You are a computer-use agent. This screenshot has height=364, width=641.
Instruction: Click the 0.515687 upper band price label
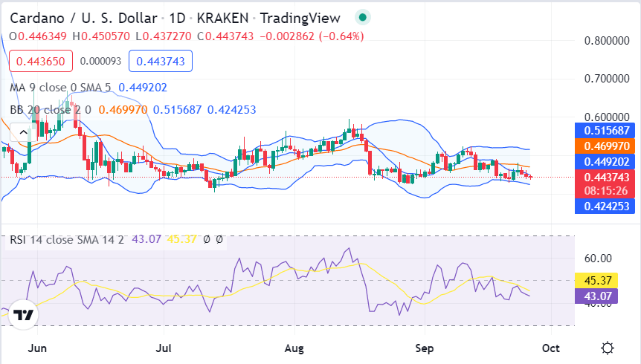coord(605,130)
